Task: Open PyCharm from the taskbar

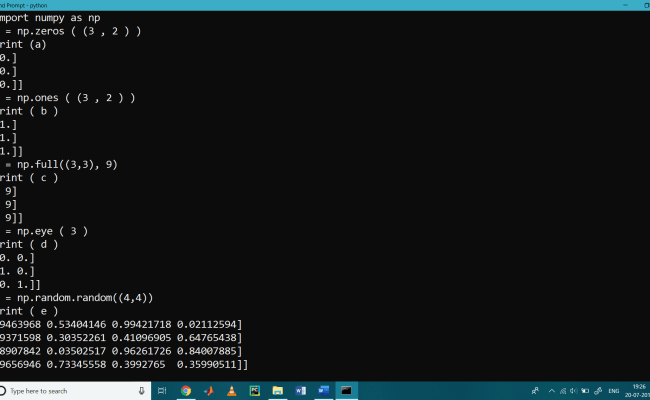Action: [255, 390]
